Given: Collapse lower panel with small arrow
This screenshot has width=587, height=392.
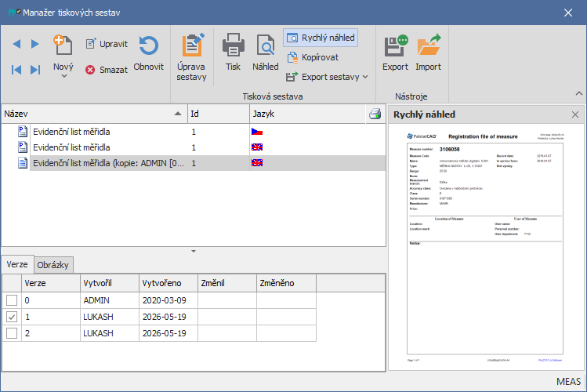Looking at the screenshot, I should pos(194,251).
